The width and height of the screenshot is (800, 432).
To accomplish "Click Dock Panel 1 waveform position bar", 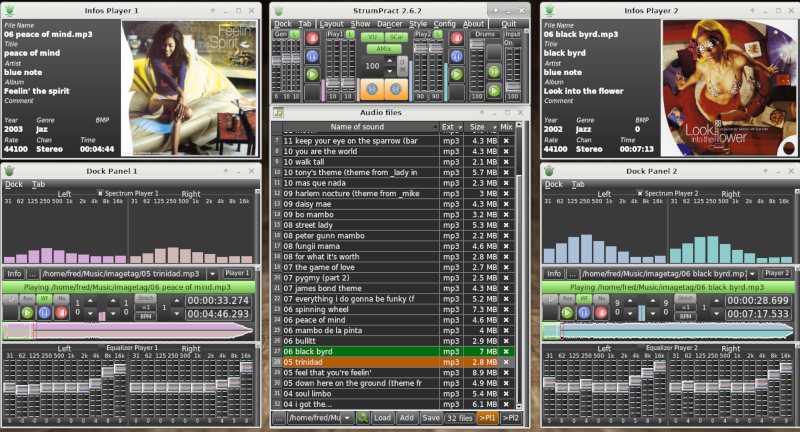I will pos(128,331).
